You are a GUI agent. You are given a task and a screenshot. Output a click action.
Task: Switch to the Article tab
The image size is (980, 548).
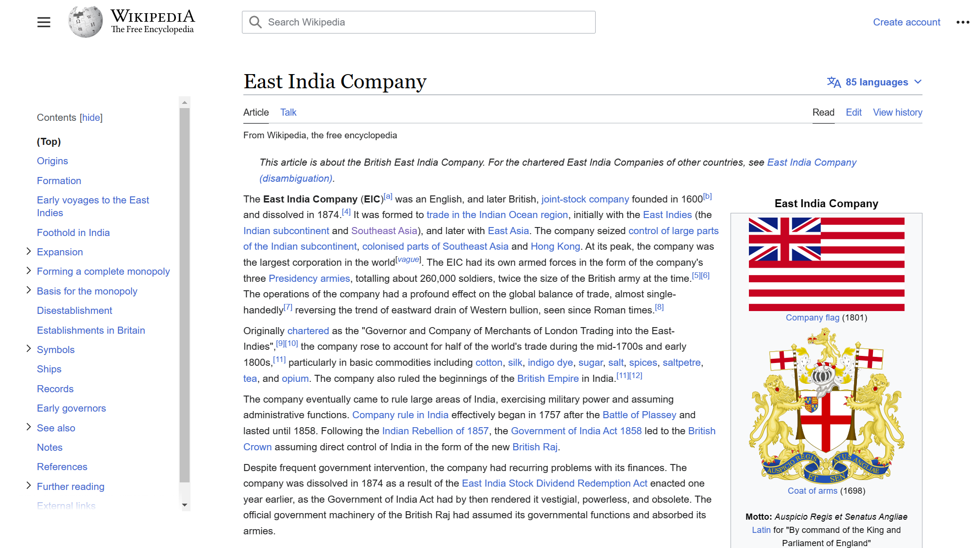[x=256, y=112]
